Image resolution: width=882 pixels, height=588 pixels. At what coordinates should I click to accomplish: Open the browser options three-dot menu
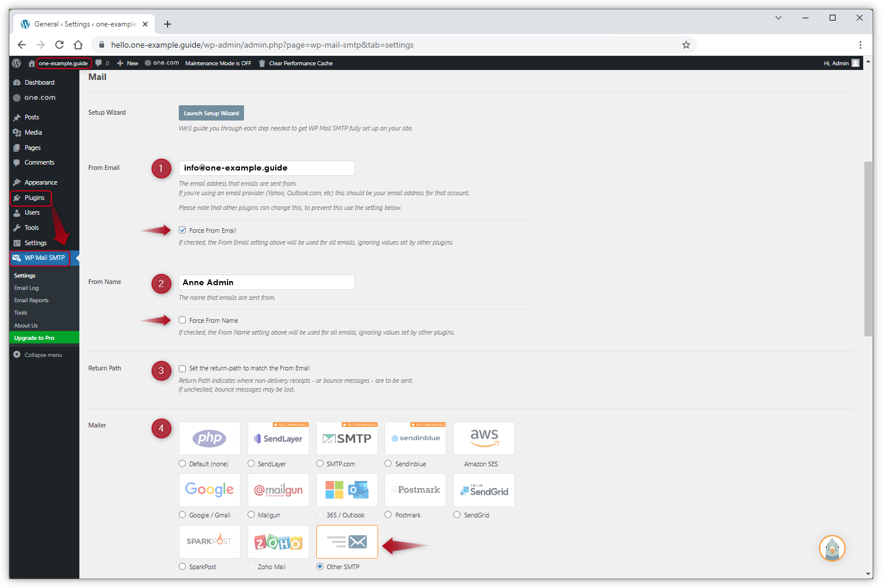click(x=860, y=45)
